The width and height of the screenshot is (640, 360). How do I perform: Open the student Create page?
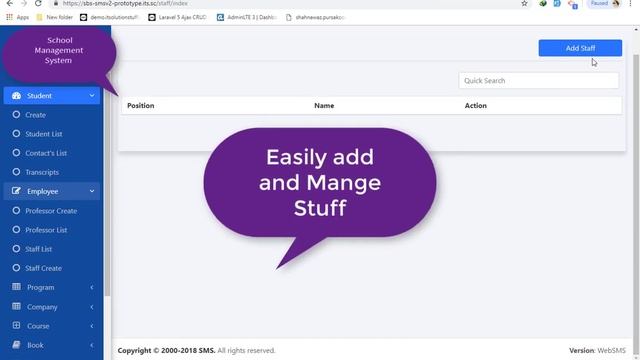(x=36, y=115)
